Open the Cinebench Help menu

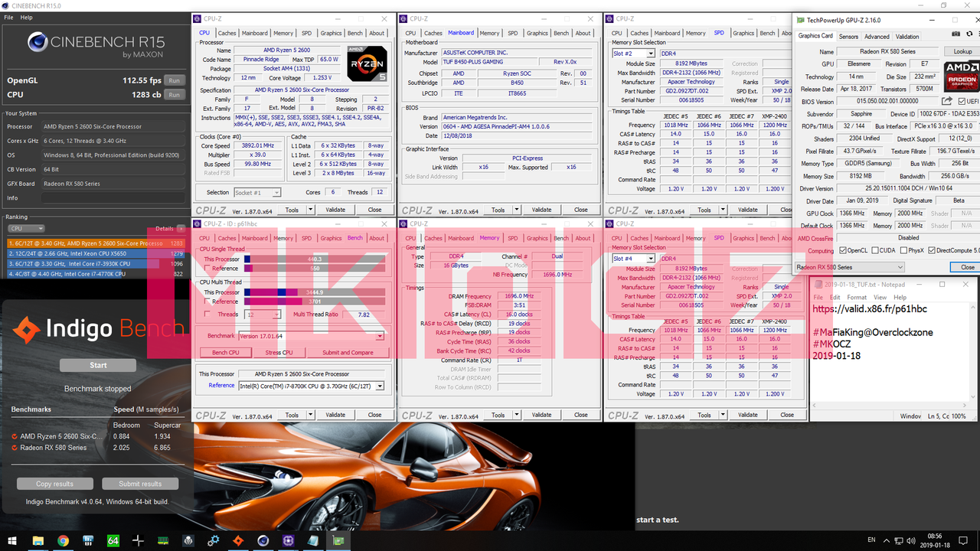click(27, 17)
